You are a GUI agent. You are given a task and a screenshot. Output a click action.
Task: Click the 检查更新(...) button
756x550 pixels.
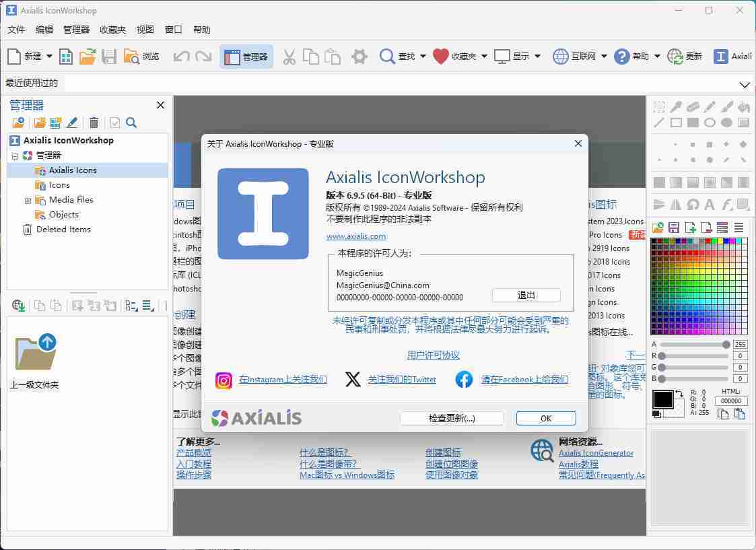452,418
